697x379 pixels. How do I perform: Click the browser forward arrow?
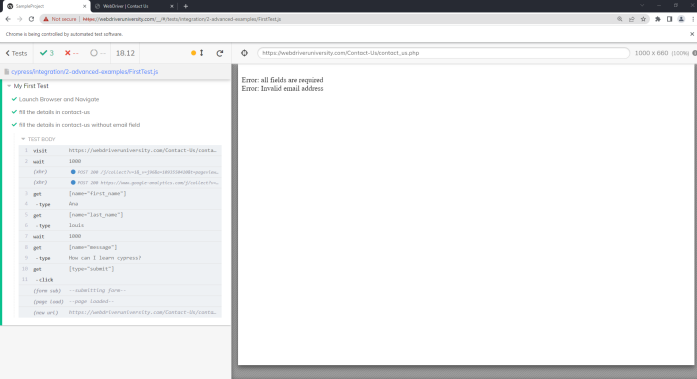click(x=20, y=19)
